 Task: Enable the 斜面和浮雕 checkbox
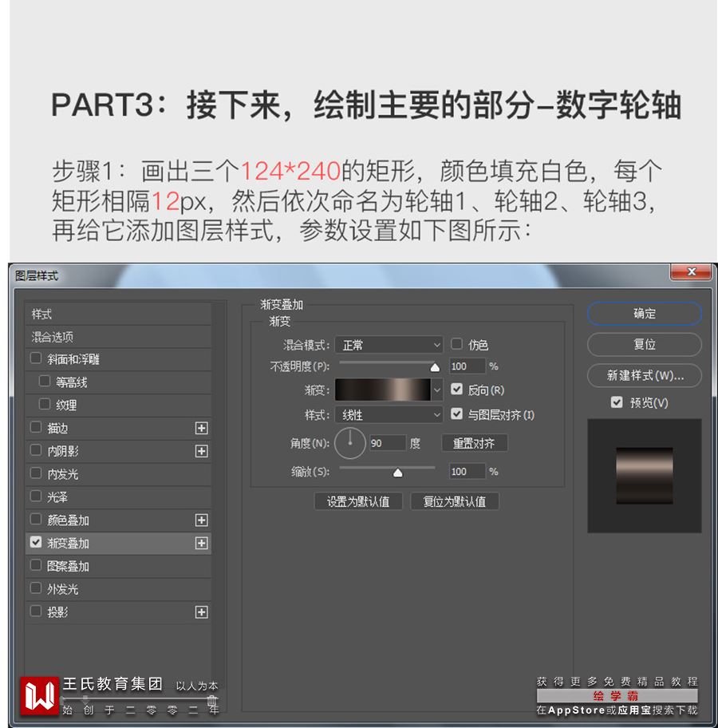tap(36, 358)
